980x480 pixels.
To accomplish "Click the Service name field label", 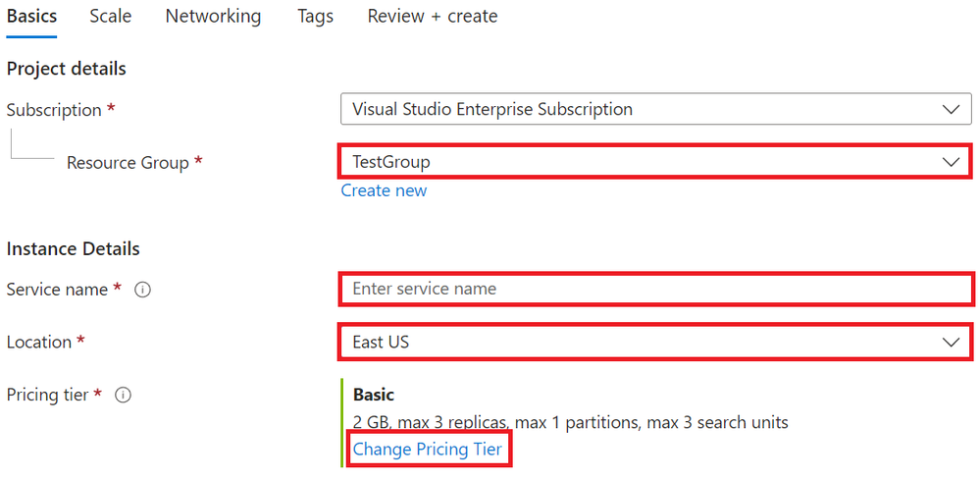I will [x=58, y=290].
